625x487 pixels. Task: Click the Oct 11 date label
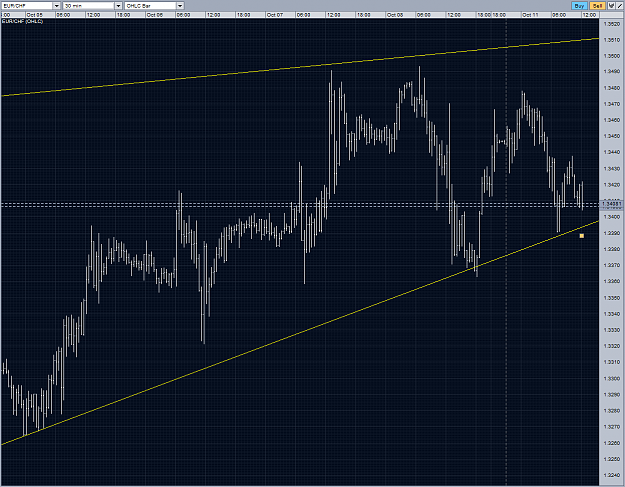click(x=530, y=15)
